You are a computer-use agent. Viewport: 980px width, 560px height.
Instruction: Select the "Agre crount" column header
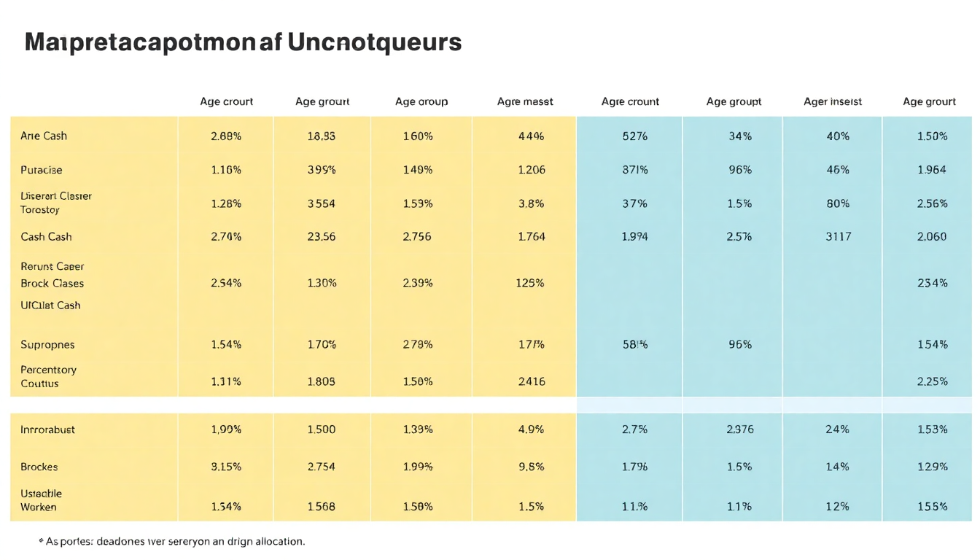pos(630,101)
